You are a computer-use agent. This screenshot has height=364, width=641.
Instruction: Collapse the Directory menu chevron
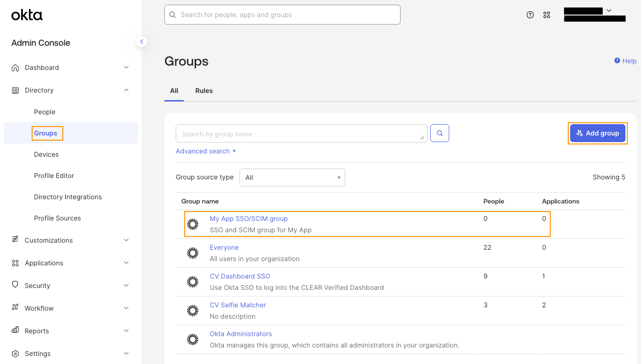click(126, 90)
